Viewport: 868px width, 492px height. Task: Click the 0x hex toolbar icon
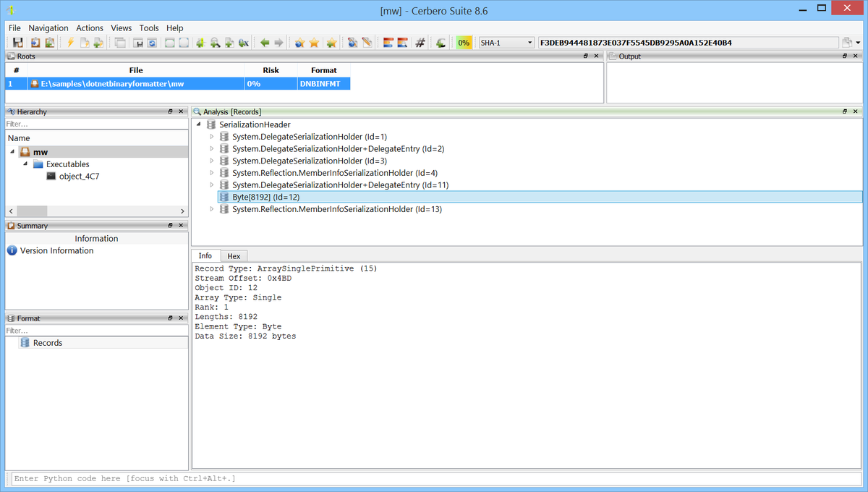244,43
